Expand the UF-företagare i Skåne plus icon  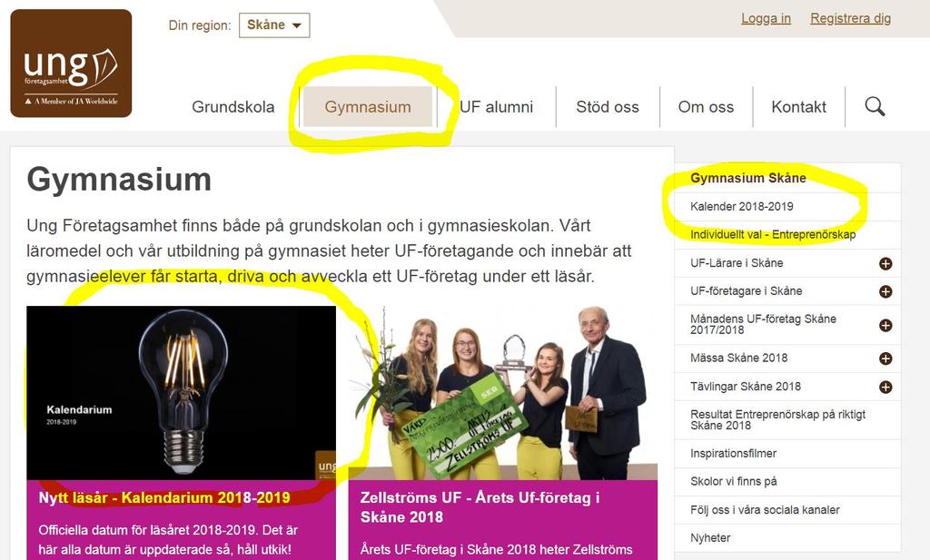pyautogui.click(x=885, y=291)
